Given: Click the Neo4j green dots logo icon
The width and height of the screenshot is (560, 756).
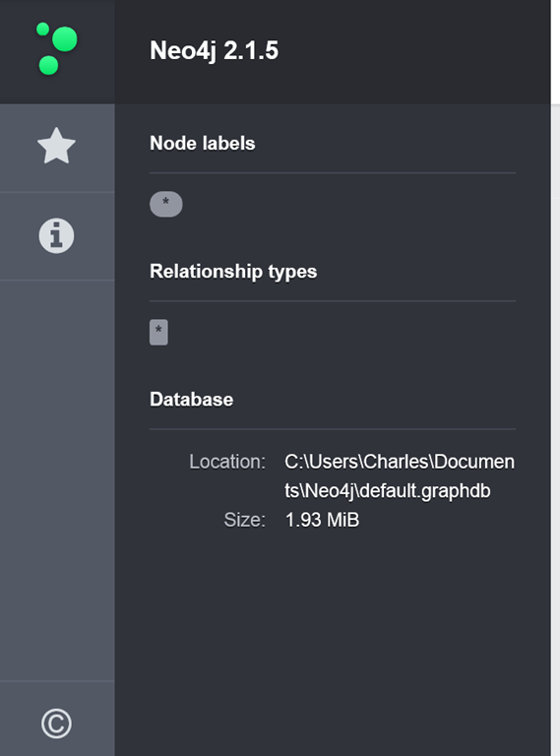Looking at the screenshot, I should pyautogui.click(x=57, y=48).
